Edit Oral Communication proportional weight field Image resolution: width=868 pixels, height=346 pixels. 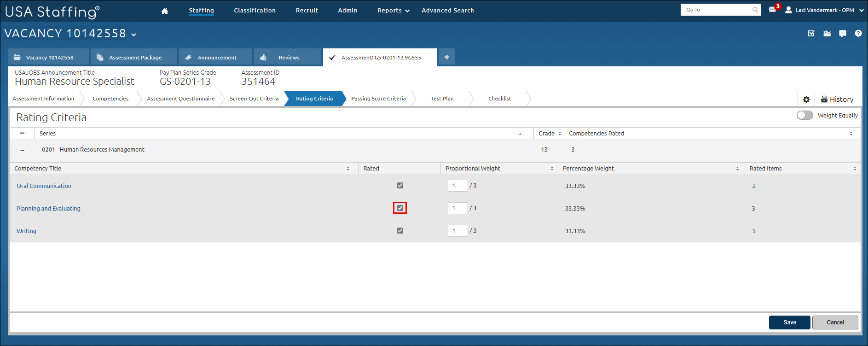click(457, 186)
